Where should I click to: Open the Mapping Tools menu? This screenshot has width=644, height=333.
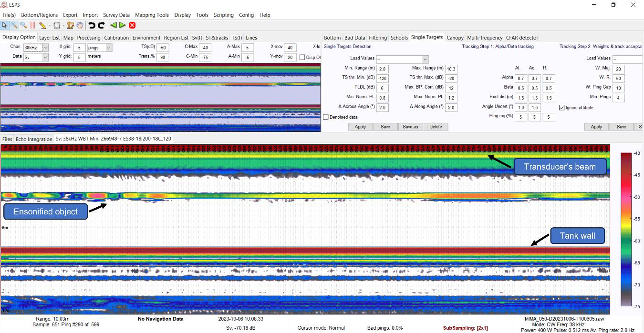click(x=151, y=15)
